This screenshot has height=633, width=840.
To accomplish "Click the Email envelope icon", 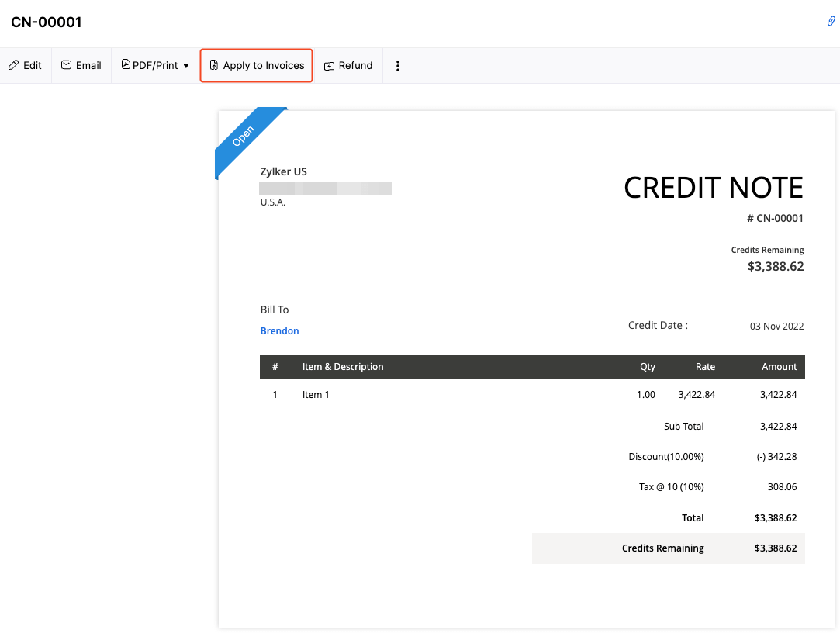I will click(65, 65).
